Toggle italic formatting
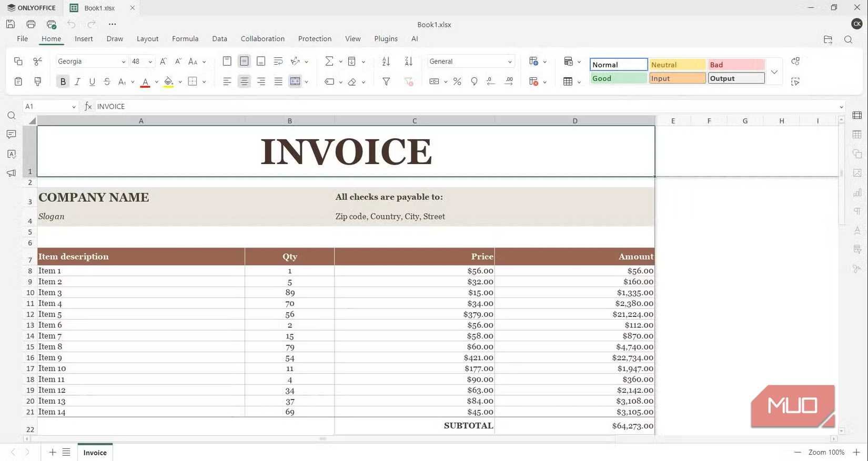This screenshot has height=461, width=868. coord(77,81)
